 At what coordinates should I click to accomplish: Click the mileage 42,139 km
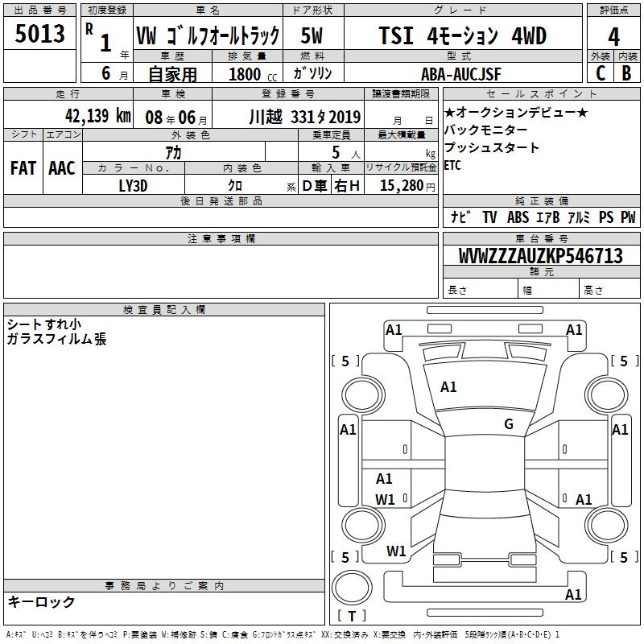point(97,116)
